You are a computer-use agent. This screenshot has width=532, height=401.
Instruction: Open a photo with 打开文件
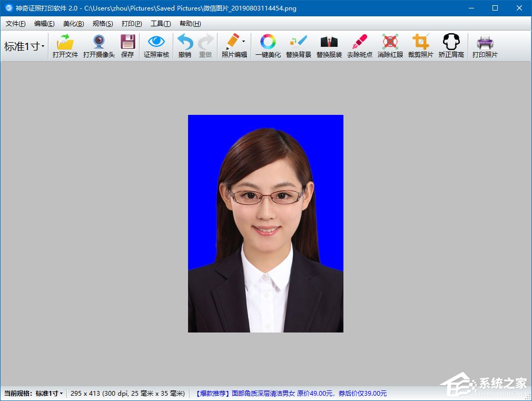tap(65, 45)
